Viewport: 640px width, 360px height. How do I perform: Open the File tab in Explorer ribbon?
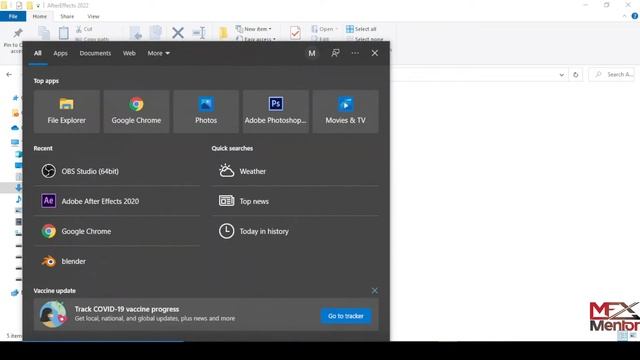pyautogui.click(x=13, y=16)
